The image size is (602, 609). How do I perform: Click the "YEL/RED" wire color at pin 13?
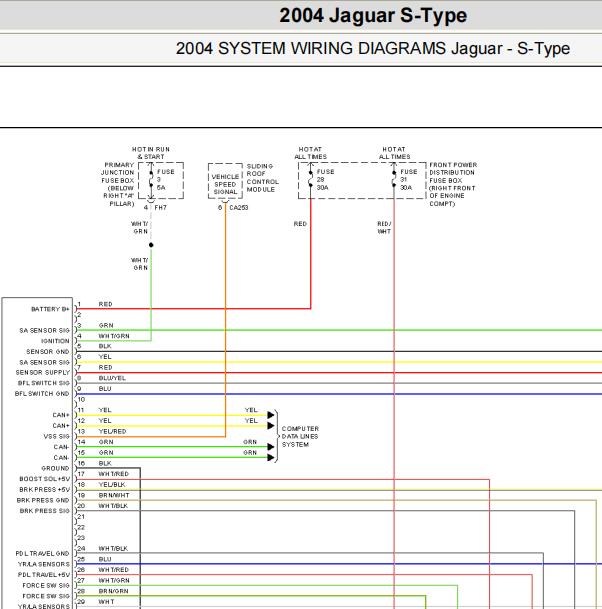click(x=112, y=432)
